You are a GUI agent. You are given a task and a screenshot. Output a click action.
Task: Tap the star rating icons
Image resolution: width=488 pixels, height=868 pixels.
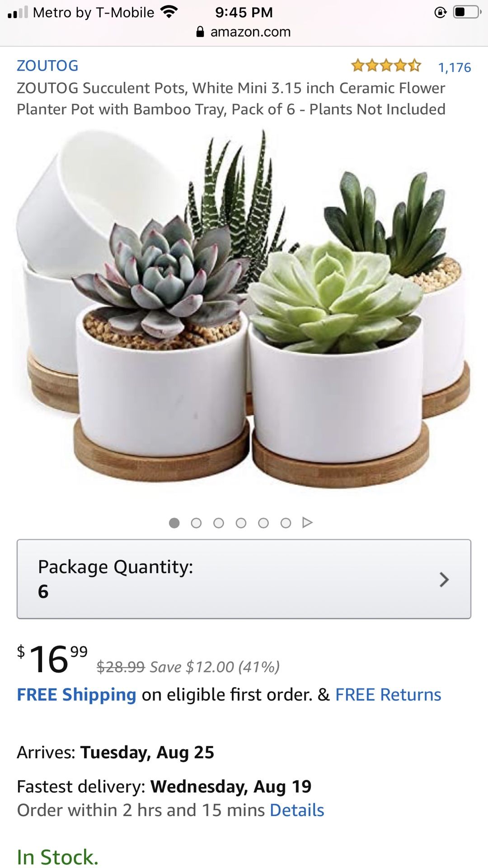[386, 66]
